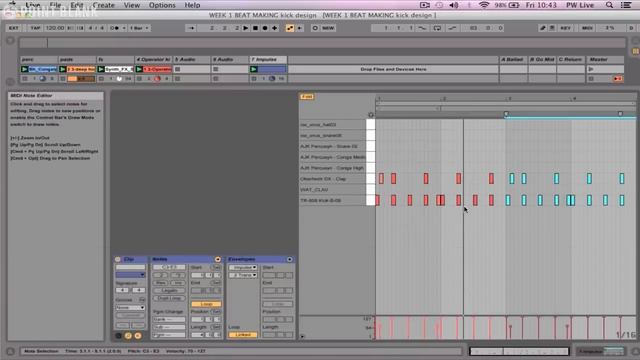Launch the pads track clip
The image size is (640, 360).
[63, 69]
